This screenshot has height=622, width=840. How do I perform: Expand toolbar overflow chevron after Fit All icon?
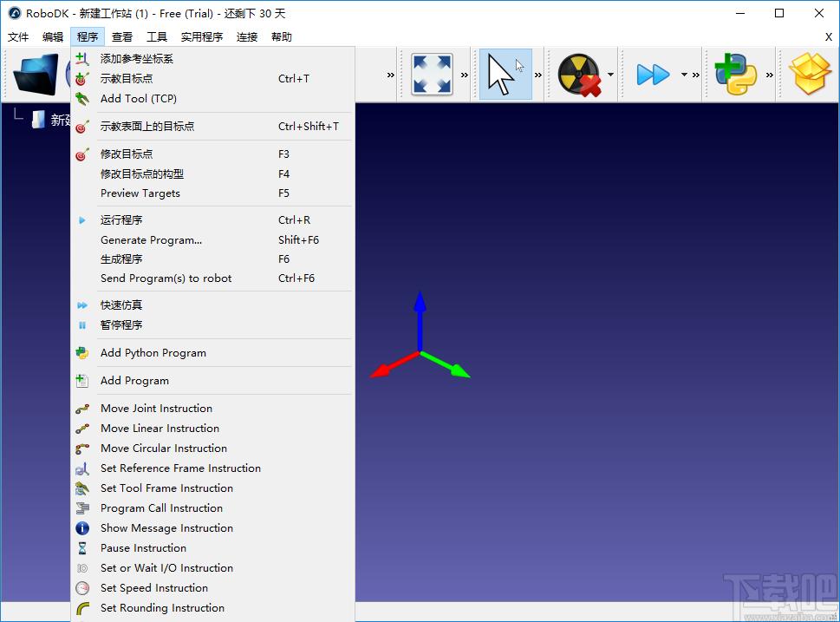pyautogui.click(x=465, y=75)
